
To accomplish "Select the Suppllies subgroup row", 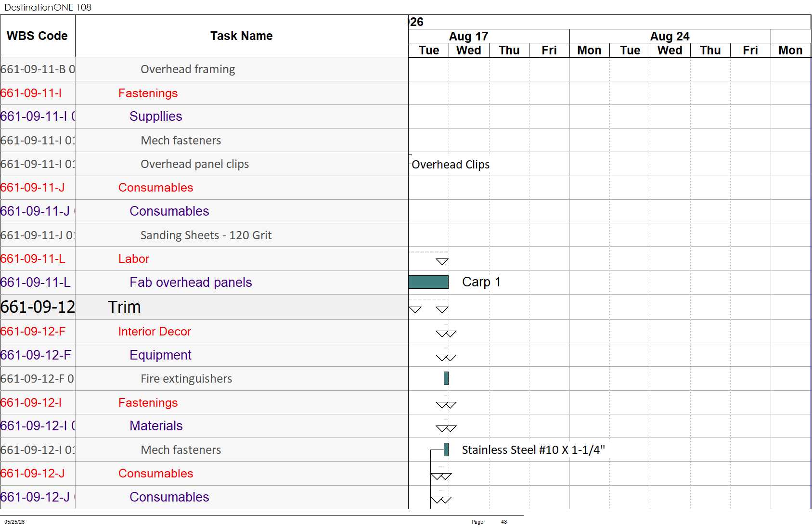I will tap(204, 116).
